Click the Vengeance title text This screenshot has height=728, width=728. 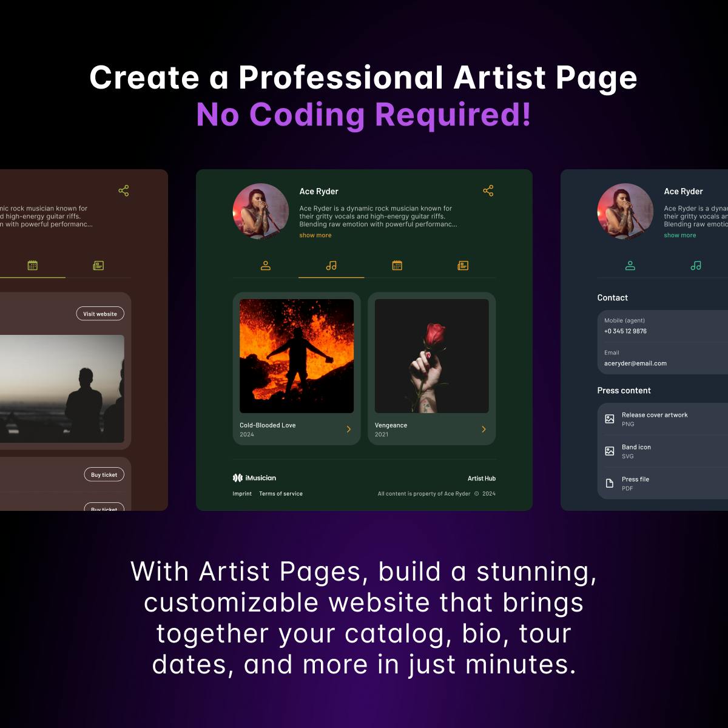point(391,425)
